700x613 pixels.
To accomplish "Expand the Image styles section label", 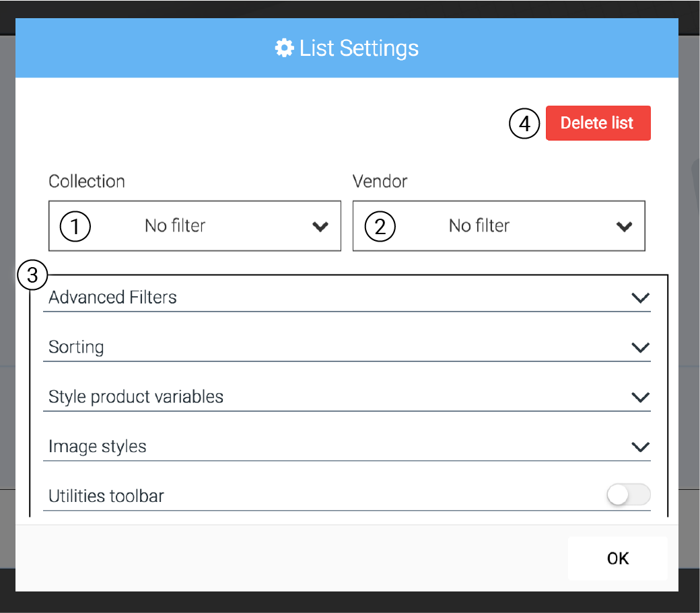I will click(98, 447).
